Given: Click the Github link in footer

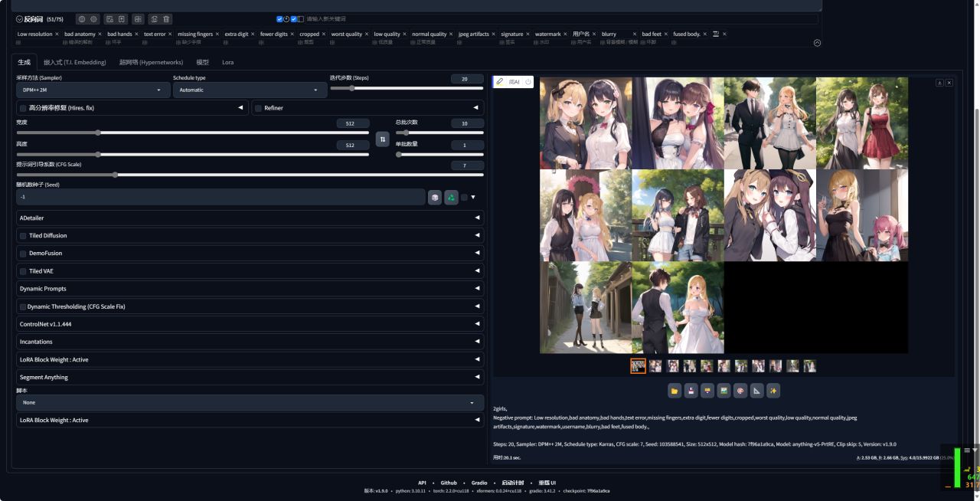Looking at the screenshot, I should (449, 483).
